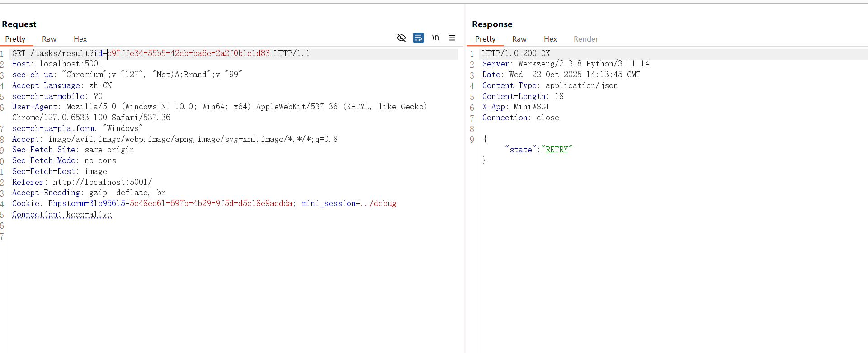Switch to the Response Hex tab
This screenshot has width=868, height=353.
(550, 39)
